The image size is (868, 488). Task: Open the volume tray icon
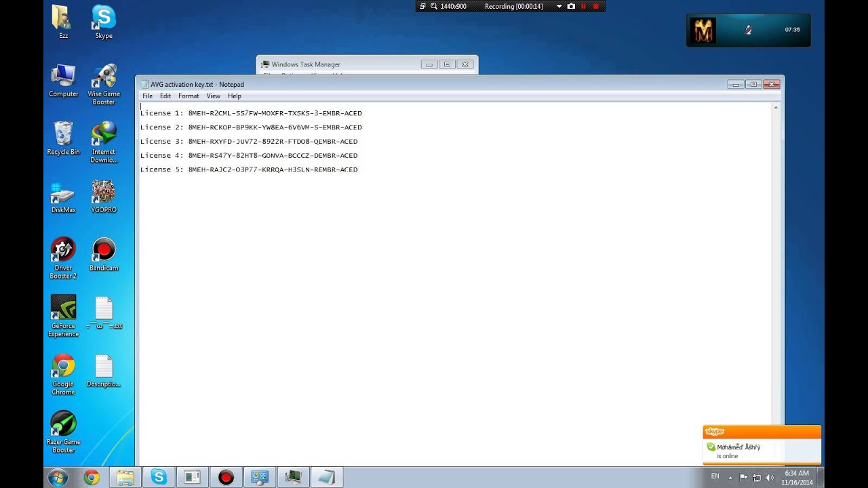tap(770, 477)
